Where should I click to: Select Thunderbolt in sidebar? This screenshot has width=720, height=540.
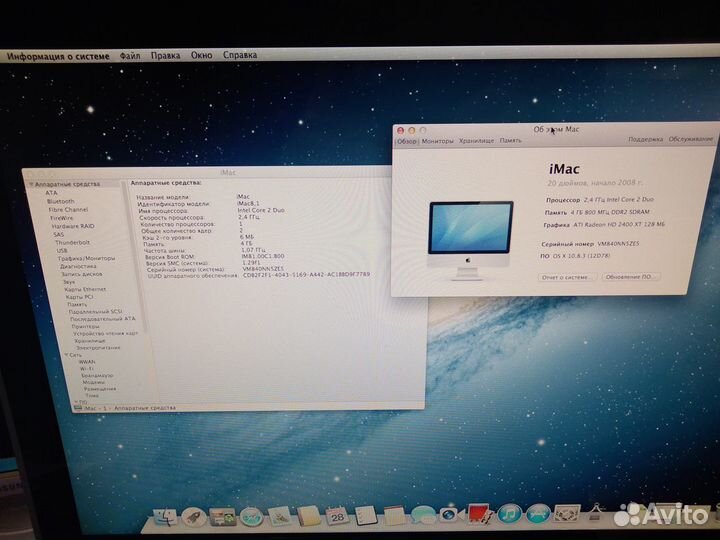(x=72, y=242)
